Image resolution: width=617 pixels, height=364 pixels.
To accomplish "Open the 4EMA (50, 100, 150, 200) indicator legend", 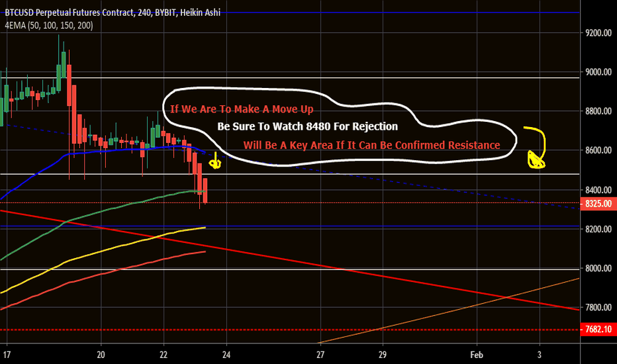I will 49,26.
